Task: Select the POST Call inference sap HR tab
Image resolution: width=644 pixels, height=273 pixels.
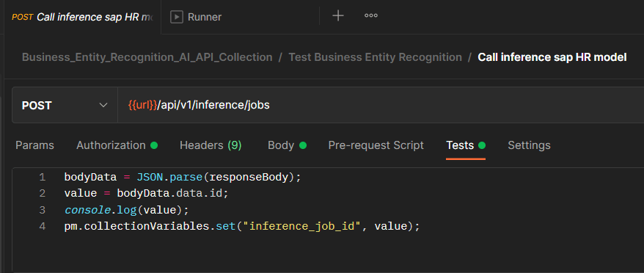Action: [83, 17]
